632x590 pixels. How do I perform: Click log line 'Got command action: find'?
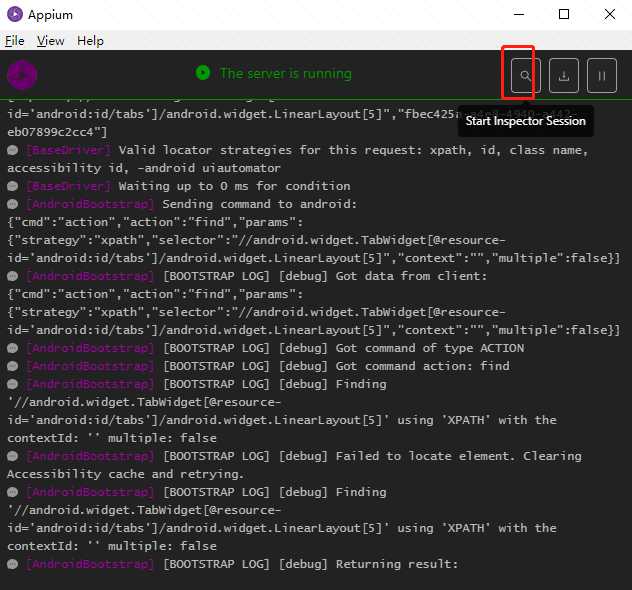click(x=422, y=366)
